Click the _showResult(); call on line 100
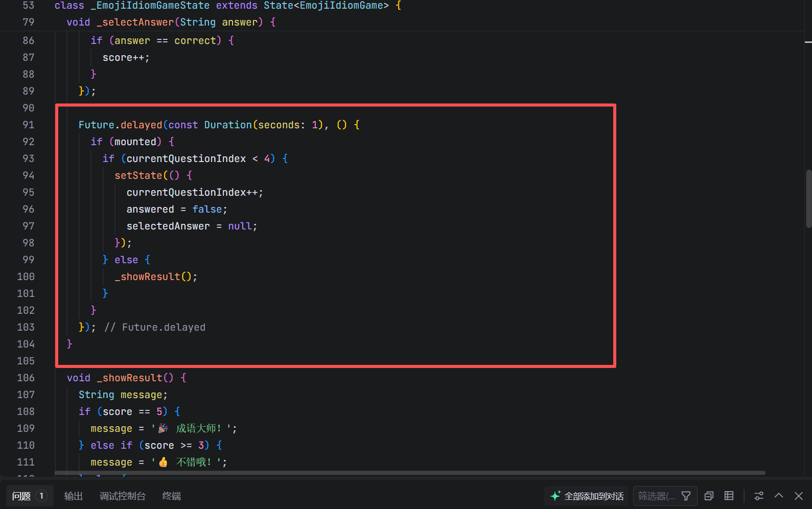This screenshot has height=509, width=812. [156, 276]
